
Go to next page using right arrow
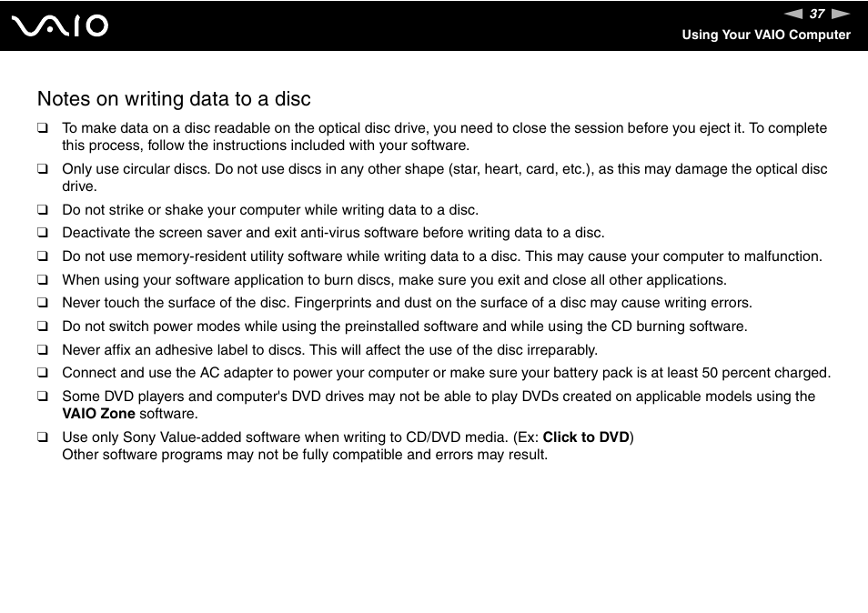pos(841,14)
